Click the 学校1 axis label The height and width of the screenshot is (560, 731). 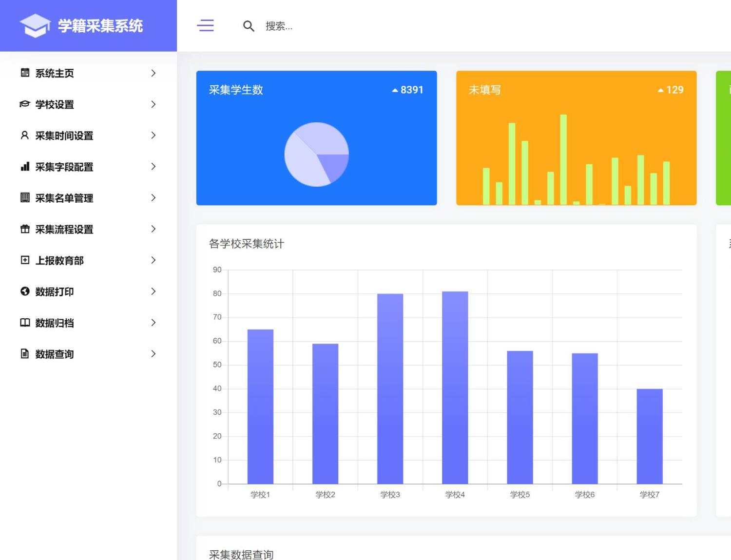click(x=260, y=495)
